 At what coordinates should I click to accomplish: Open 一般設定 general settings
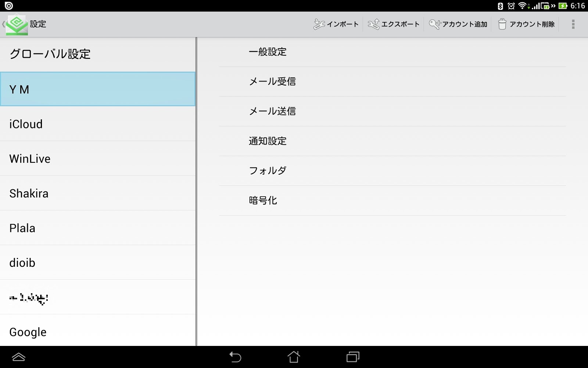tap(392, 52)
